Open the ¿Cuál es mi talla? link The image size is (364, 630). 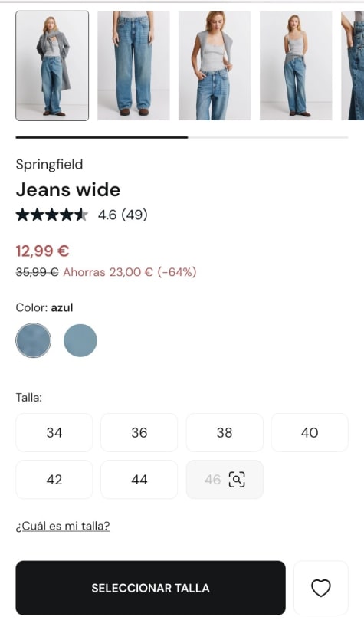point(63,526)
